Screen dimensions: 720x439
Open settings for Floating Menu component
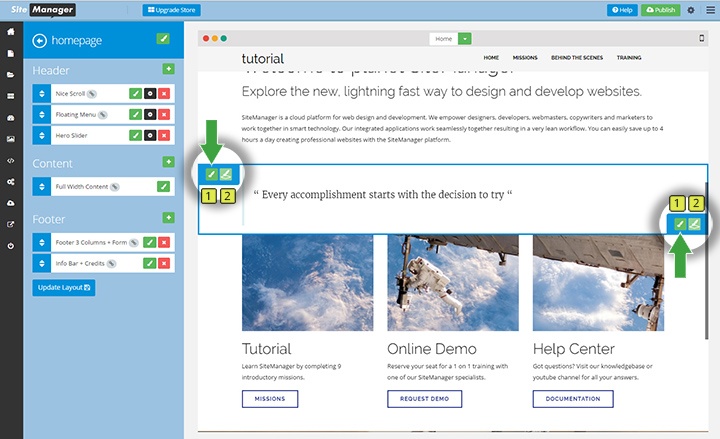(150, 114)
